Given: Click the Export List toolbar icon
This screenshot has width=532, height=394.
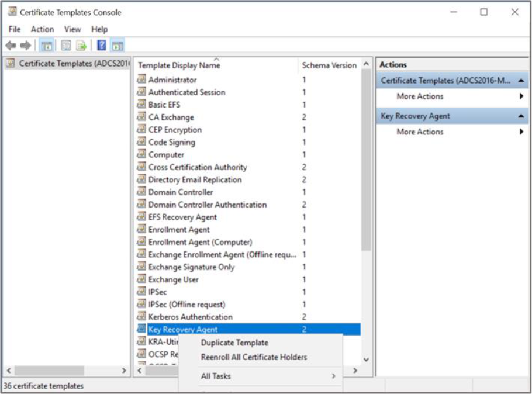Looking at the screenshot, I should (x=81, y=46).
